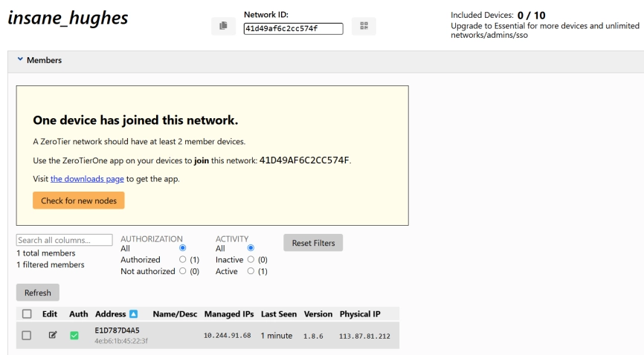Tick the select-all members checkbox
Image resolution: width=644 pixels, height=355 pixels.
[x=27, y=314]
